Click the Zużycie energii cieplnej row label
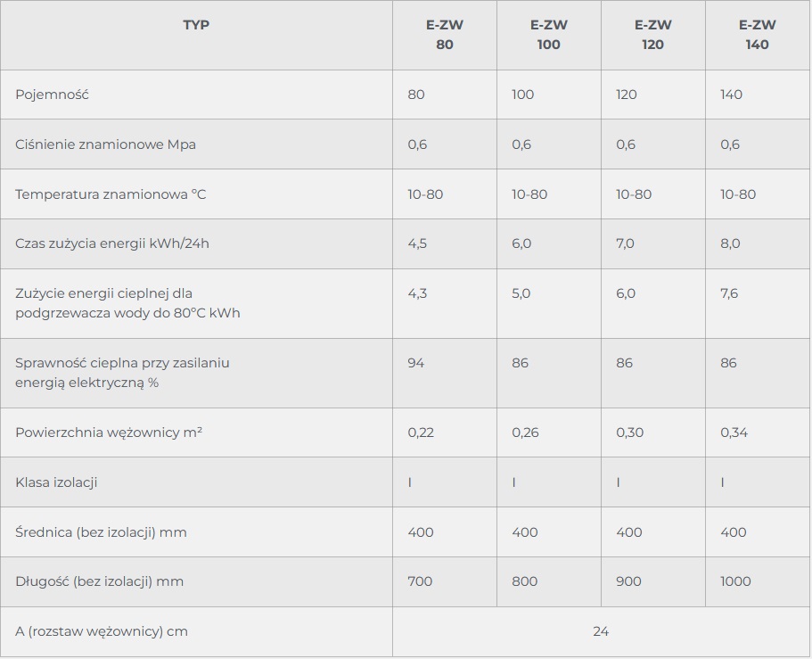This screenshot has width=812, height=659. point(127,303)
